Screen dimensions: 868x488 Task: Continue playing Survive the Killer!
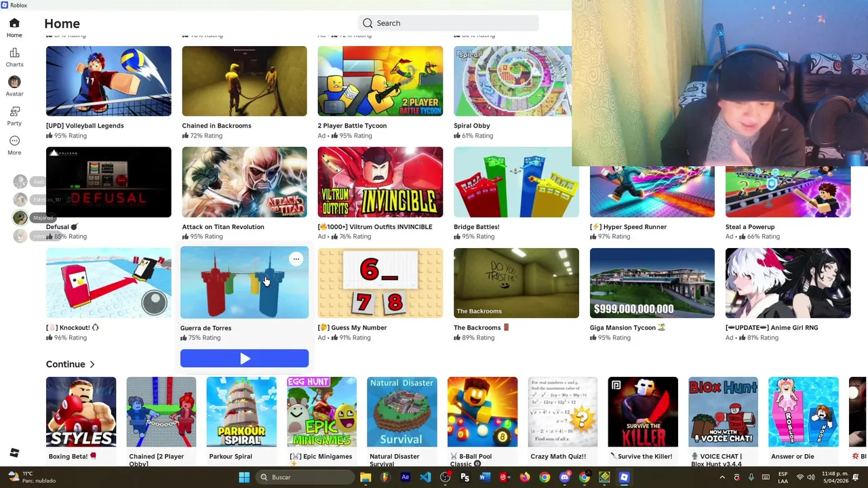643,412
